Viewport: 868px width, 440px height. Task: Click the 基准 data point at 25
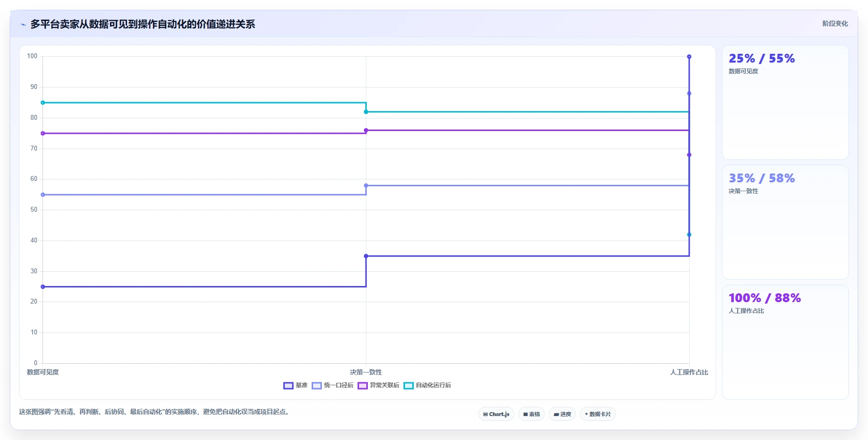43,287
